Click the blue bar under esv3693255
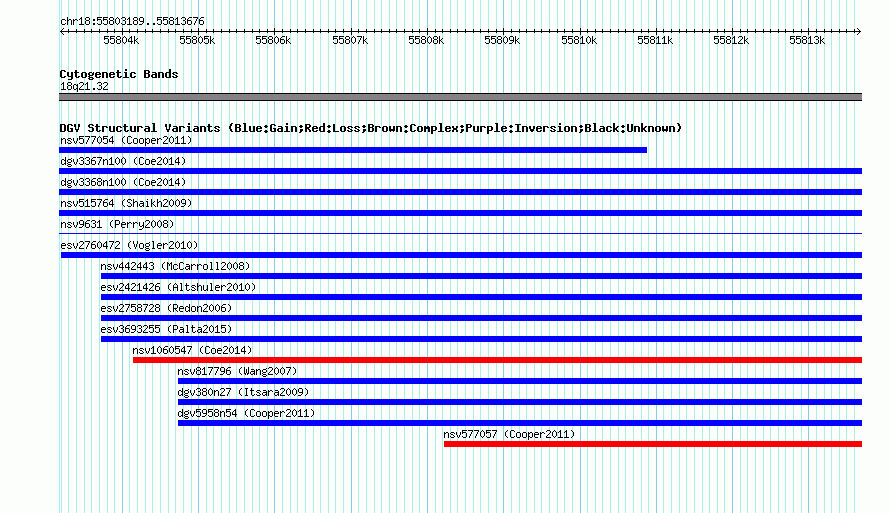890x513 pixels. (x=481, y=339)
